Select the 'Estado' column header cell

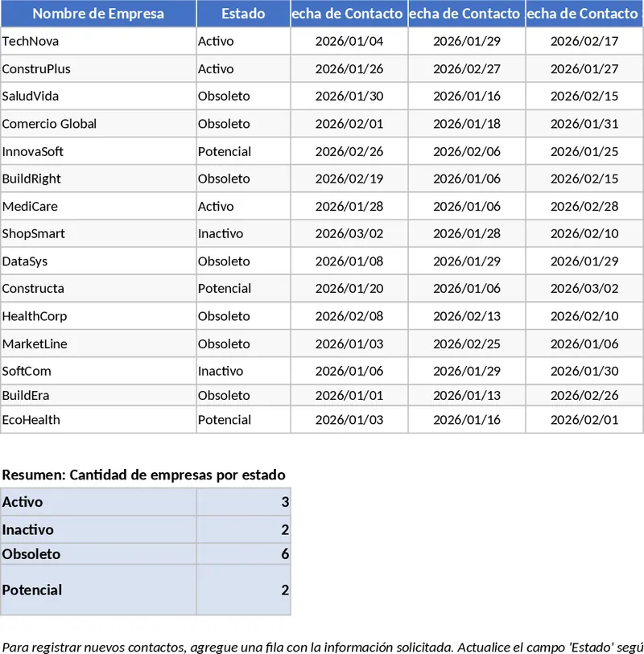(243, 14)
